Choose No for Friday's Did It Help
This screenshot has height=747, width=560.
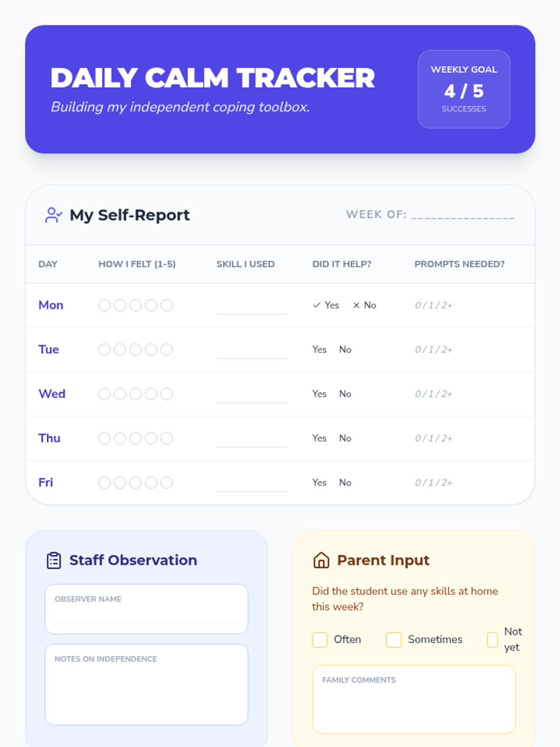coord(345,483)
